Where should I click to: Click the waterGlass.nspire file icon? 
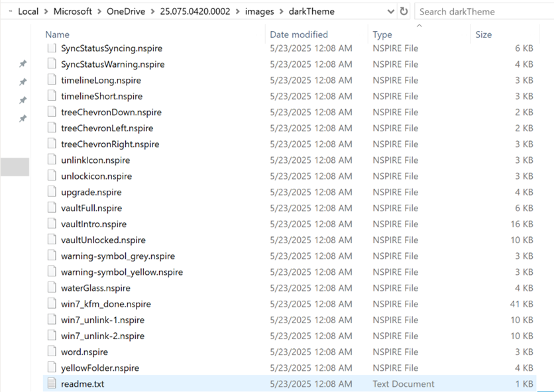(52, 288)
